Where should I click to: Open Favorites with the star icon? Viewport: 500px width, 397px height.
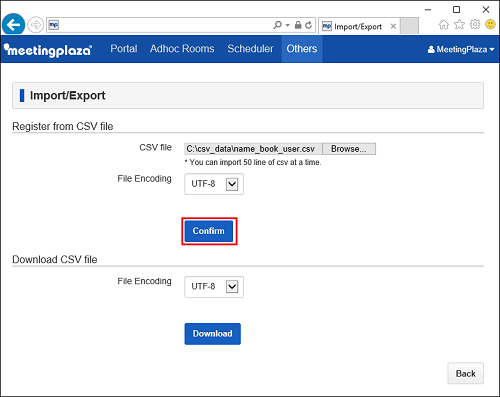[459, 24]
